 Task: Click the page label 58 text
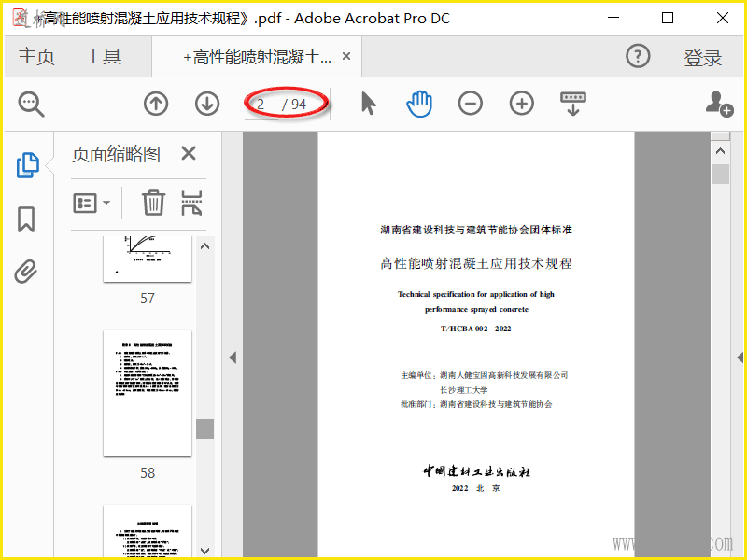[148, 473]
